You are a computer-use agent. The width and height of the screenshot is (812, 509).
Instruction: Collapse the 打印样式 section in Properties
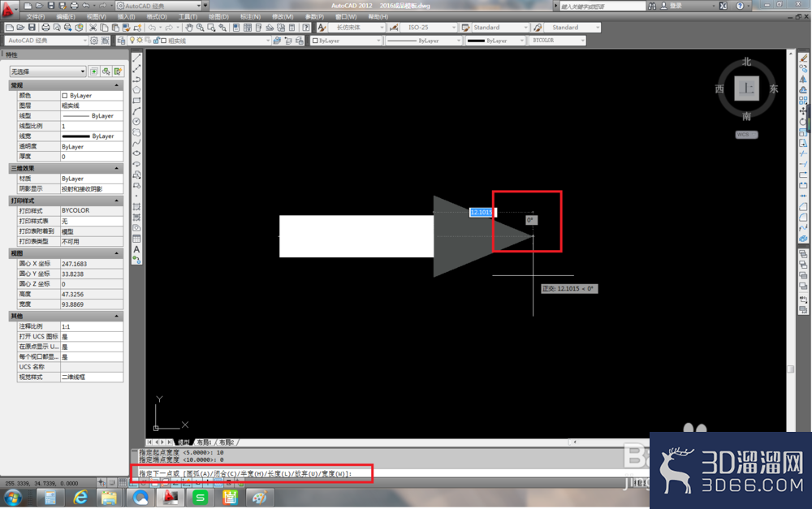[x=116, y=201]
